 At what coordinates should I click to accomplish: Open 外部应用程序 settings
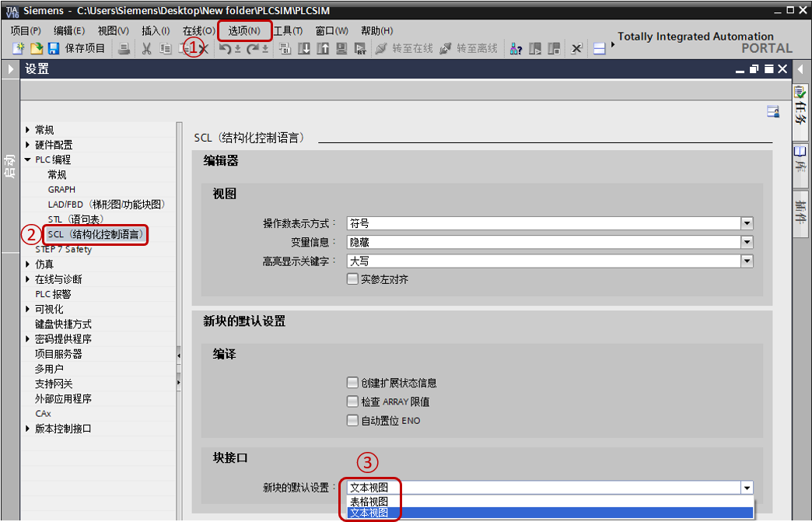pyautogui.click(x=63, y=399)
